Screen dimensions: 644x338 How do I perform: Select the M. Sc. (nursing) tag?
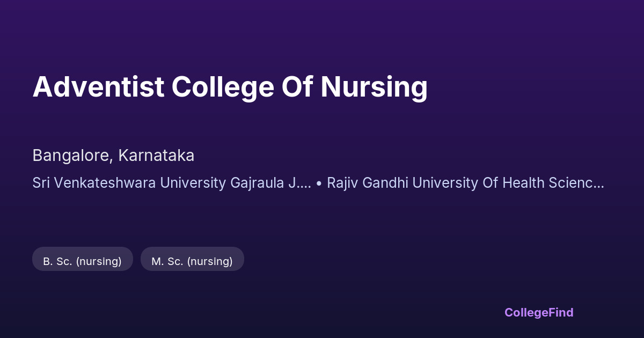(x=192, y=261)
